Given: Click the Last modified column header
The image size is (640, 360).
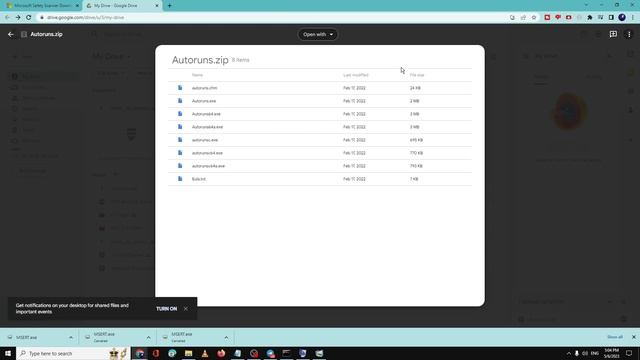Looking at the screenshot, I should coord(356,75).
